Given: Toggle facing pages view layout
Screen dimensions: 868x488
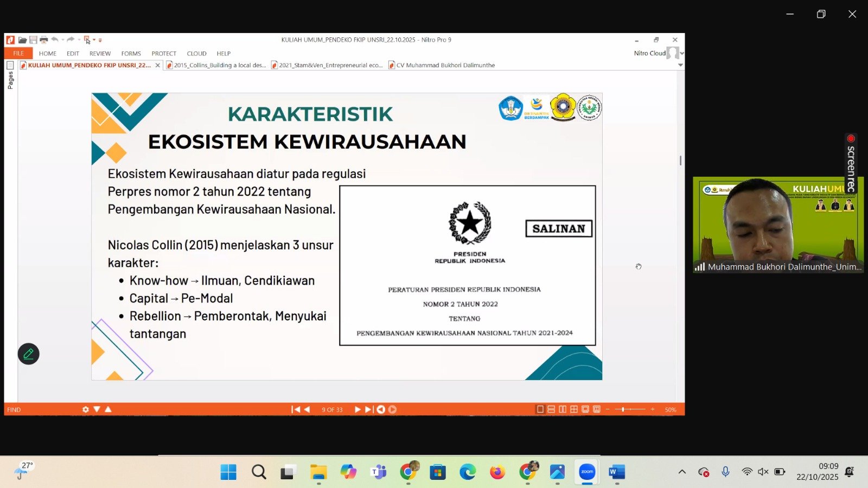Looking at the screenshot, I should [x=563, y=409].
